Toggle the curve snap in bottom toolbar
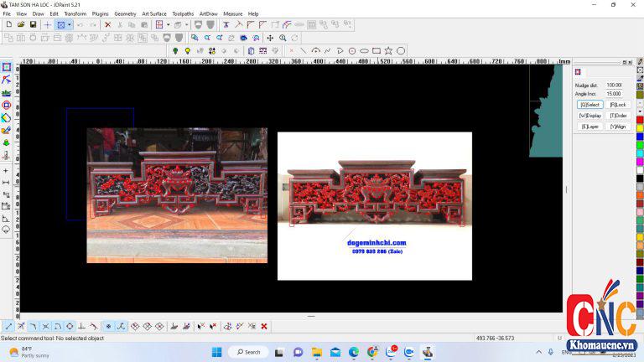The image size is (644, 362). (121, 326)
